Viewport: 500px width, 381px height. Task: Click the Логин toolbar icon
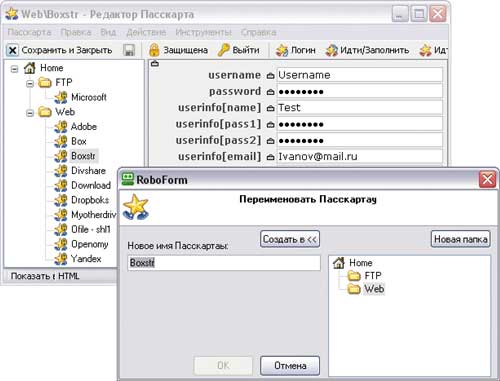[282, 50]
